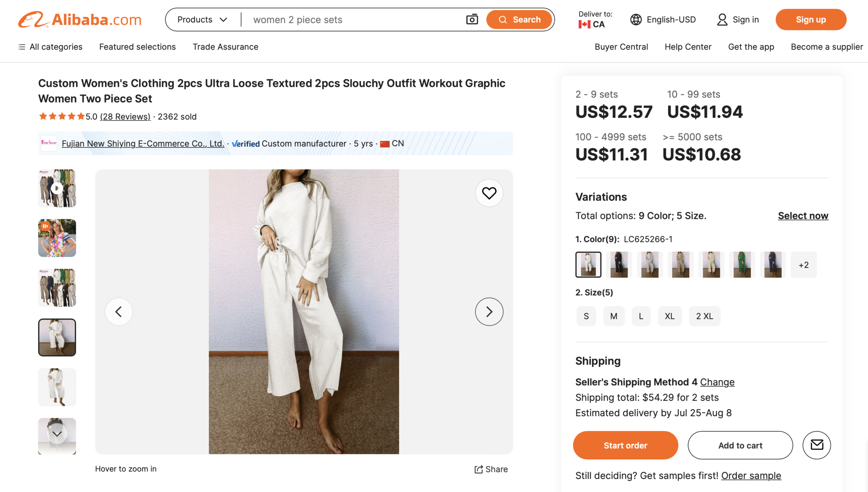This screenshot has height=492, width=868.
Task: Open the Featured selections menu
Action: click(x=137, y=47)
